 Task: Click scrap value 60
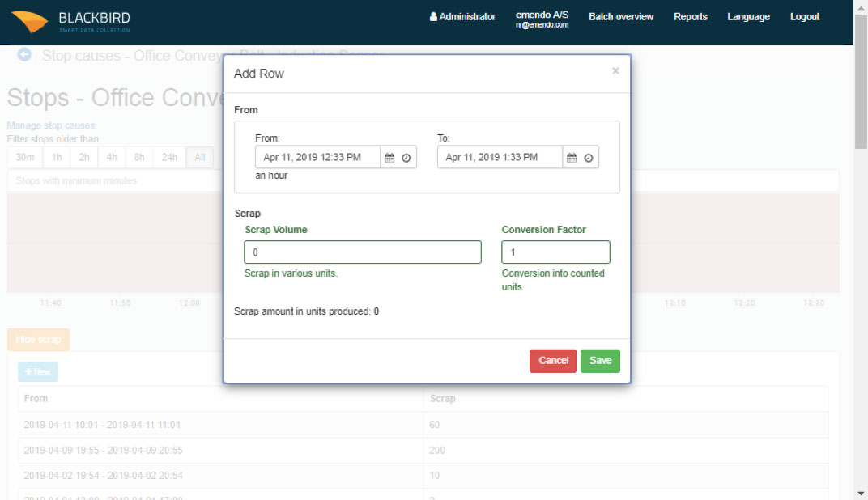point(435,425)
